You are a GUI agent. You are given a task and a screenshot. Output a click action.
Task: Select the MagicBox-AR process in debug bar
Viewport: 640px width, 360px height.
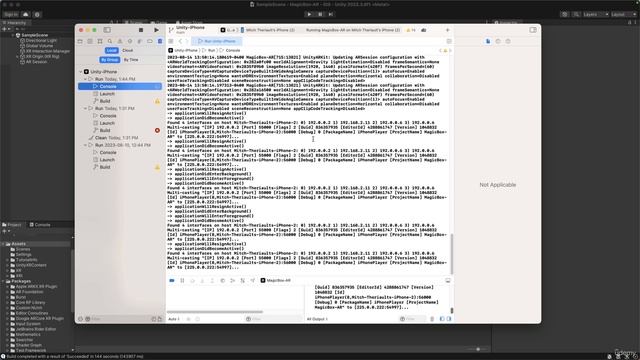point(276,280)
